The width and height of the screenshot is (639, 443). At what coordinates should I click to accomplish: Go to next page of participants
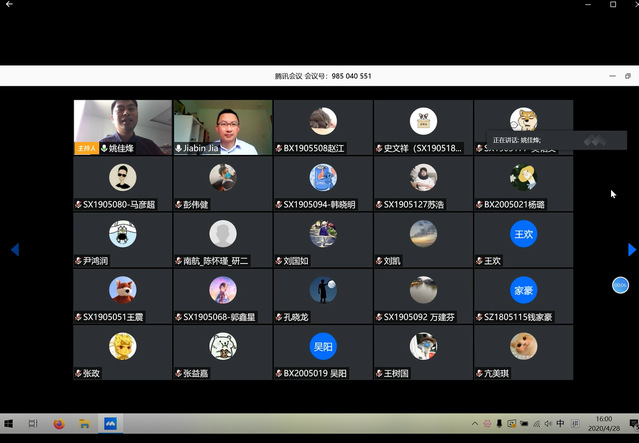click(631, 249)
